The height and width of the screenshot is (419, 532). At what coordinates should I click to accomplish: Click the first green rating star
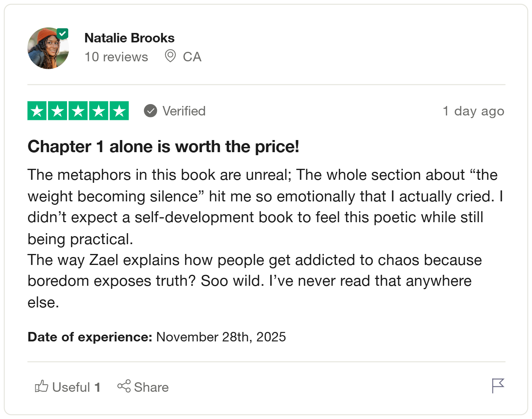coord(37,111)
